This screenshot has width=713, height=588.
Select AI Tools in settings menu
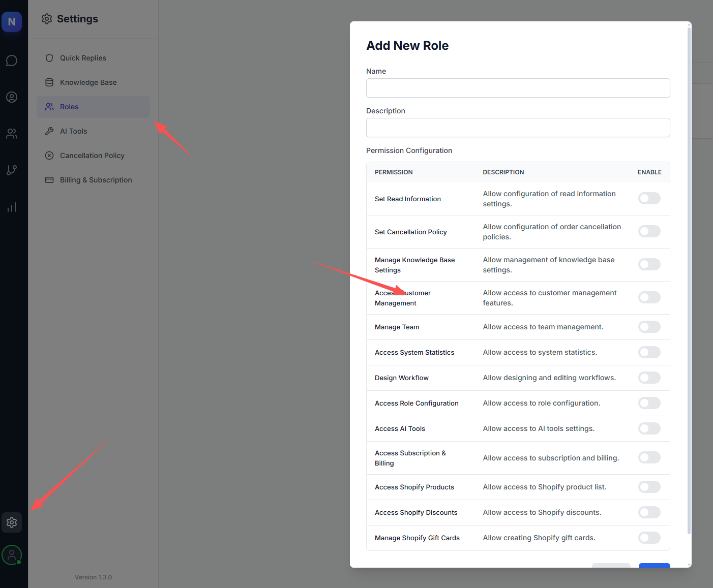tap(73, 131)
